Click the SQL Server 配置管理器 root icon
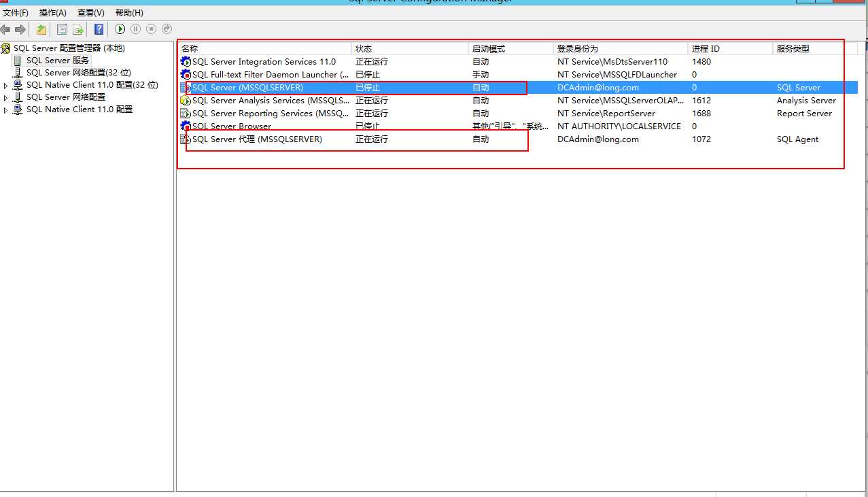 (x=6, y=48)
